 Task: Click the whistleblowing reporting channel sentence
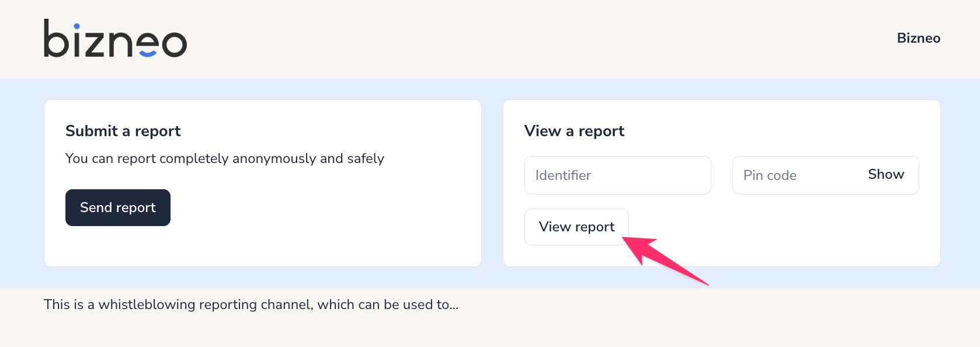(251, 305)
